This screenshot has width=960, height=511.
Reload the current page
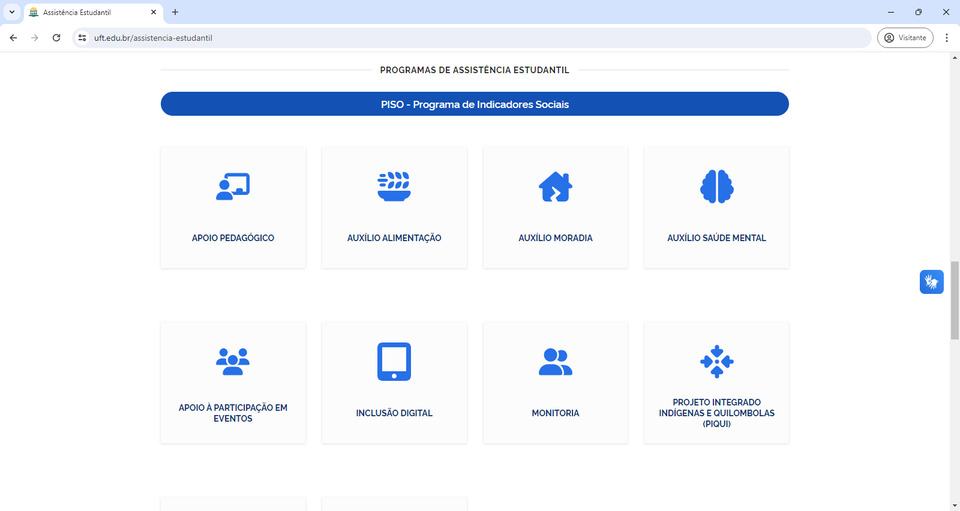(56, 38)
